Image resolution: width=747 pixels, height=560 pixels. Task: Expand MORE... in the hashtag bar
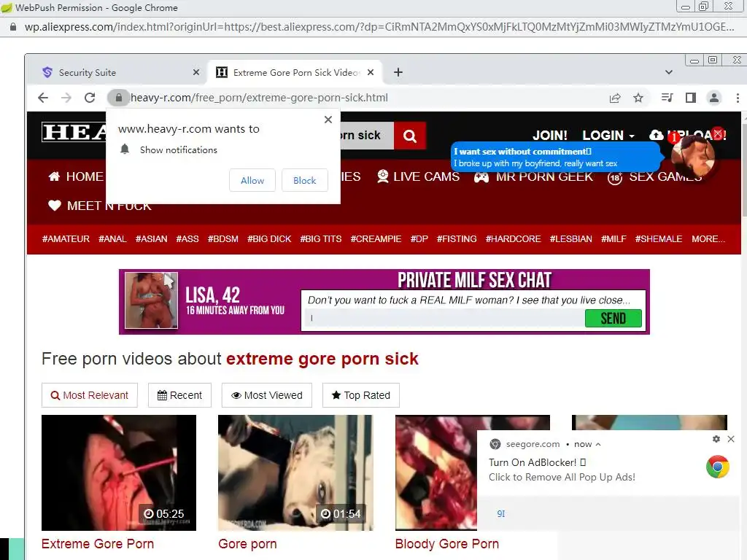708,239
